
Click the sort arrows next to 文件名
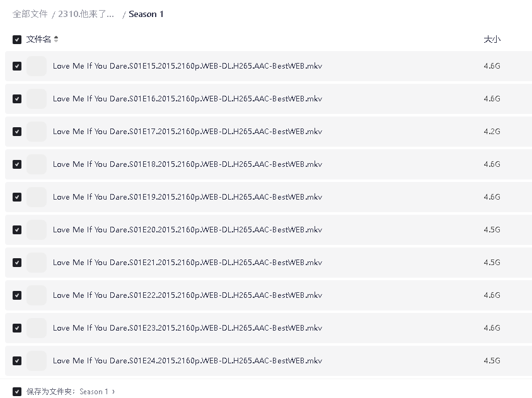click(56, 40)
